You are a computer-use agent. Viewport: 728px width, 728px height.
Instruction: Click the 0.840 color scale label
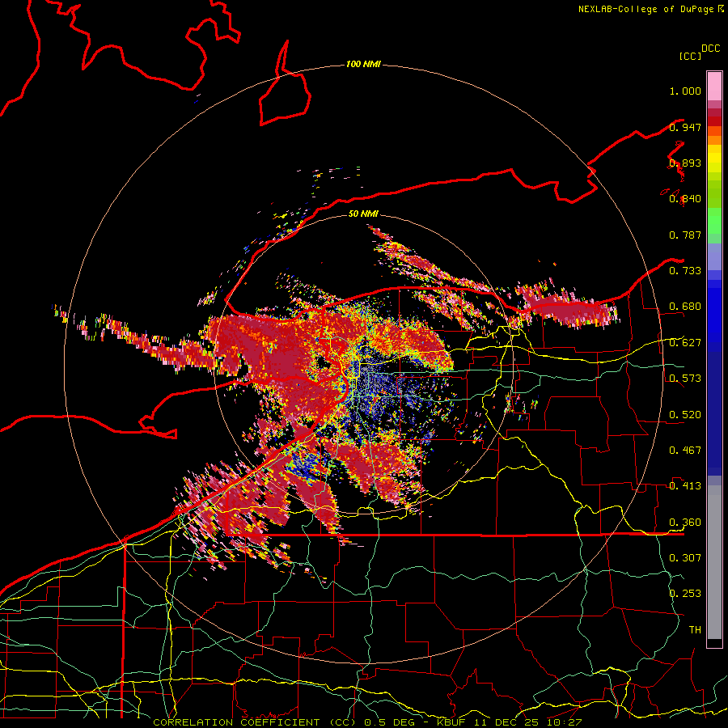pos(685,199)
